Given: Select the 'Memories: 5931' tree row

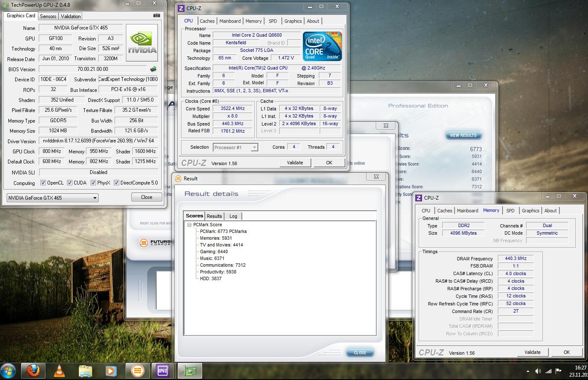Looking at the screenshot, I should (216, 238).
